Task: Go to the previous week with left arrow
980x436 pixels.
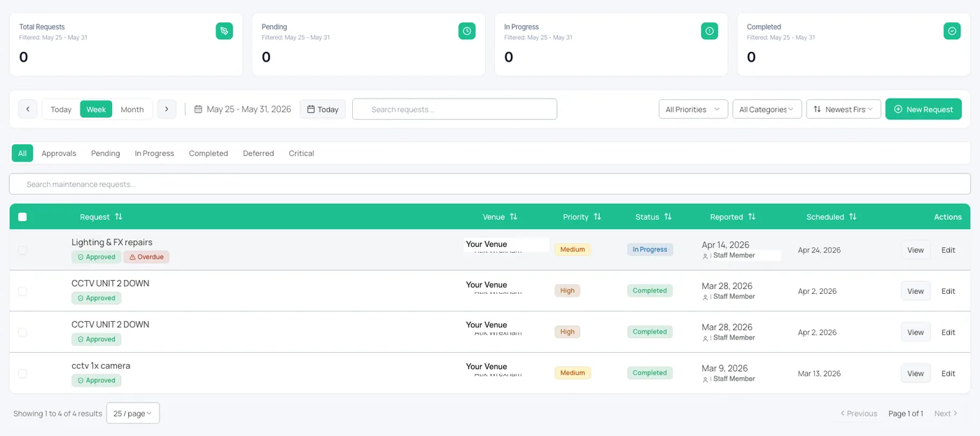Action: [27, 109]
